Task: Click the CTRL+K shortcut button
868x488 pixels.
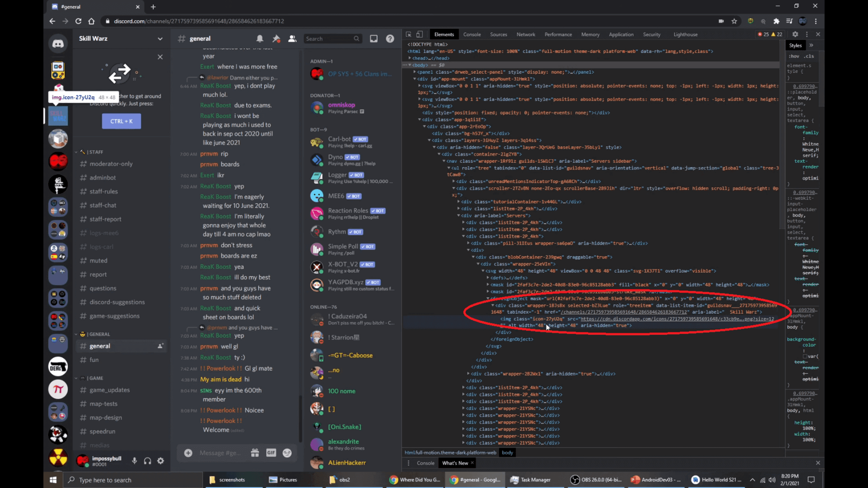Action: [121, 121]
